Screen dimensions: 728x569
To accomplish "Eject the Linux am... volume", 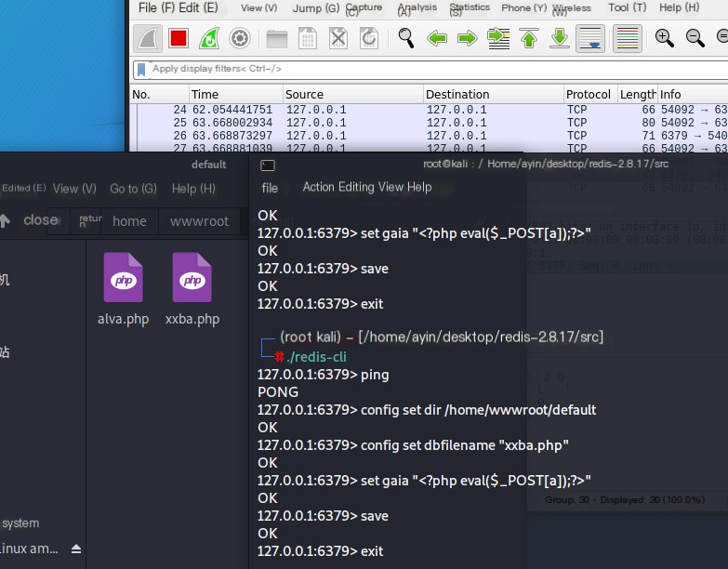I will (76, 549).
